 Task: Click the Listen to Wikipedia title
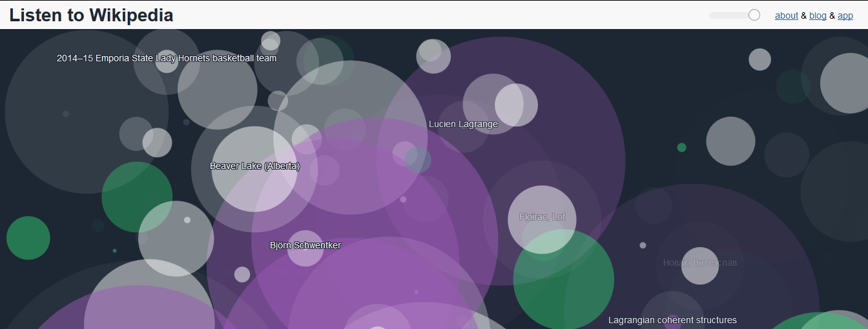(x=91, y=15)
